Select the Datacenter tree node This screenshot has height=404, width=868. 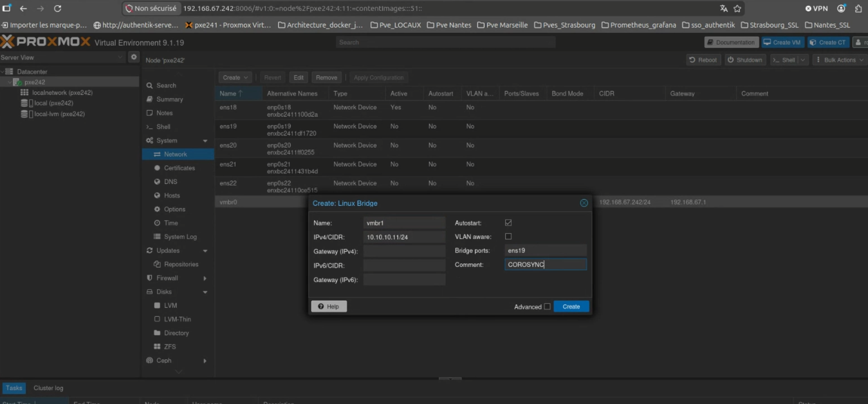pyautogui.click(x=32, y=71)
